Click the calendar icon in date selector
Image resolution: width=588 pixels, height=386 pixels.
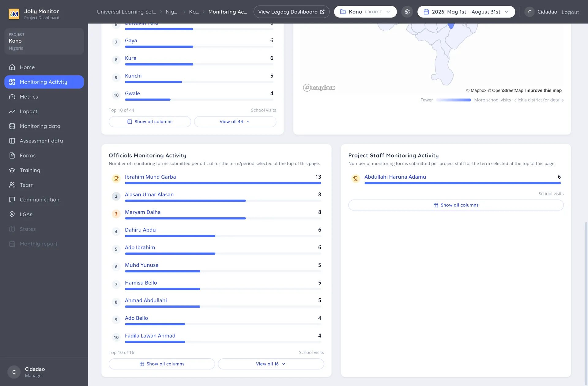[x=426, y=12]
